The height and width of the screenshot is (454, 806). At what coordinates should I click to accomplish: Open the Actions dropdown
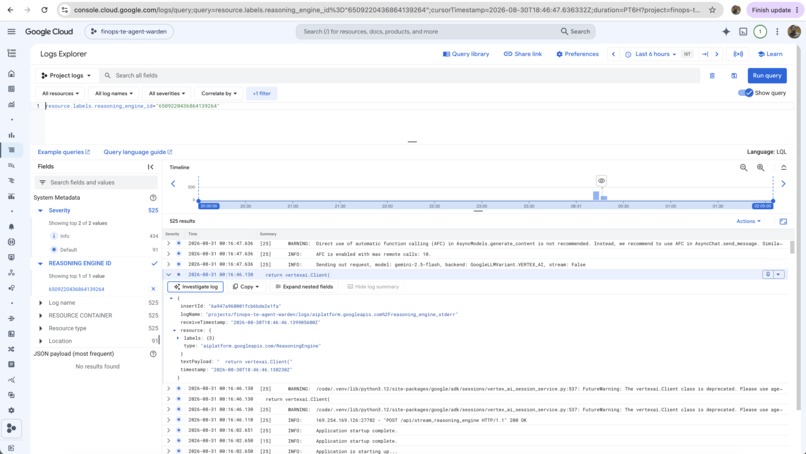pyautogui.click(x=748, y=221)
